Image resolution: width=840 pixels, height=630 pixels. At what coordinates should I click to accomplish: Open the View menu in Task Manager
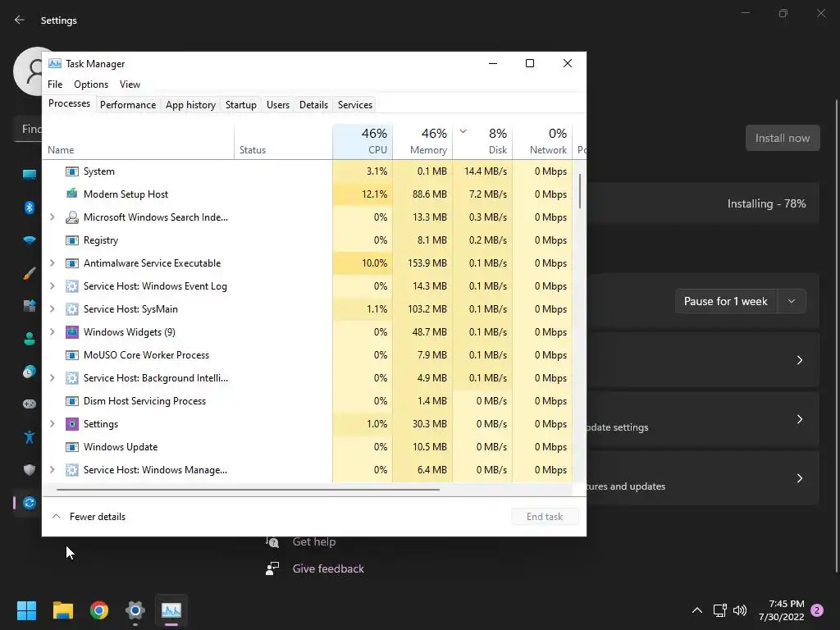point(130,84)
